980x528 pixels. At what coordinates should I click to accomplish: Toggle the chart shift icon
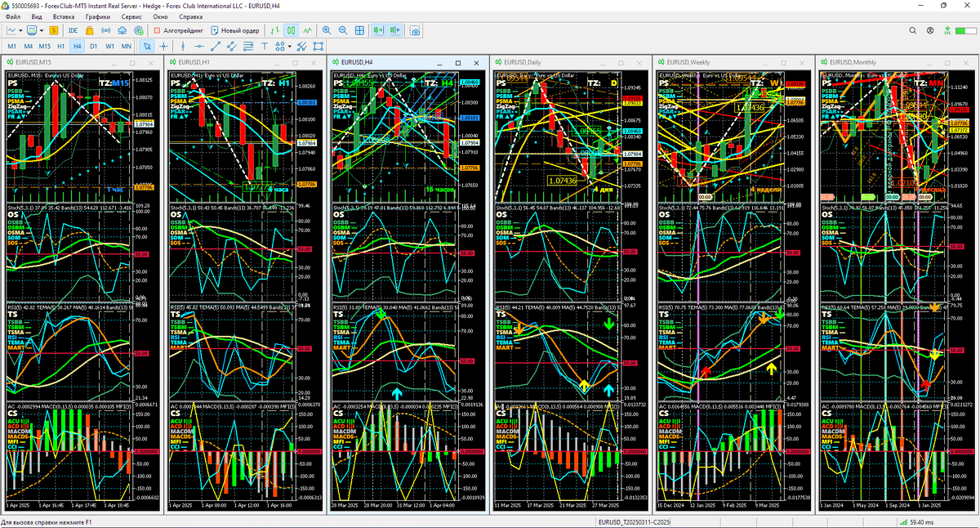pyautogui.click(x=395, y=30)
